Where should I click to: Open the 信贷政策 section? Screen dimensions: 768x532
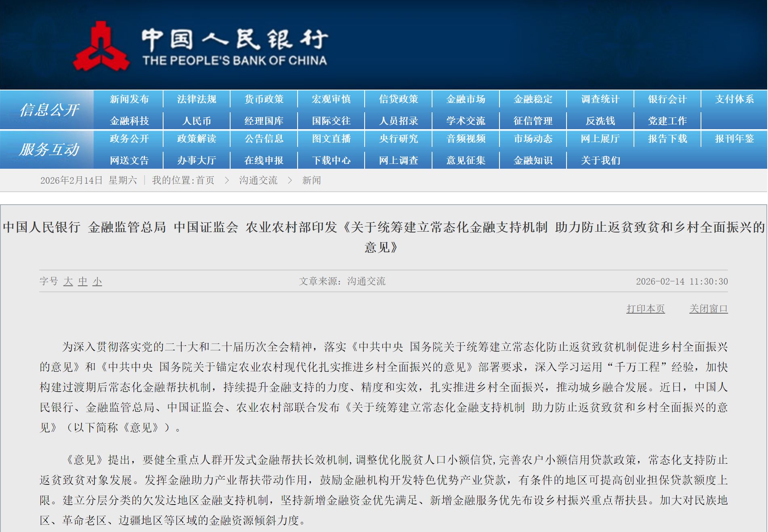[398, 98]
